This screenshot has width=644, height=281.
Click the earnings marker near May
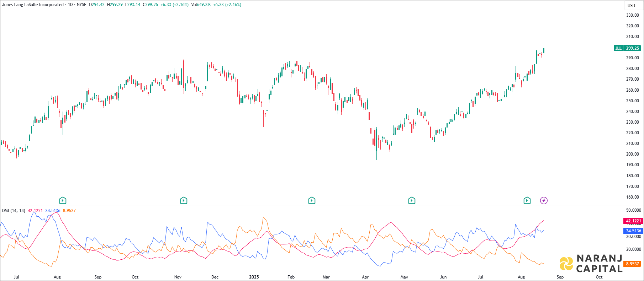click(412, 201)
